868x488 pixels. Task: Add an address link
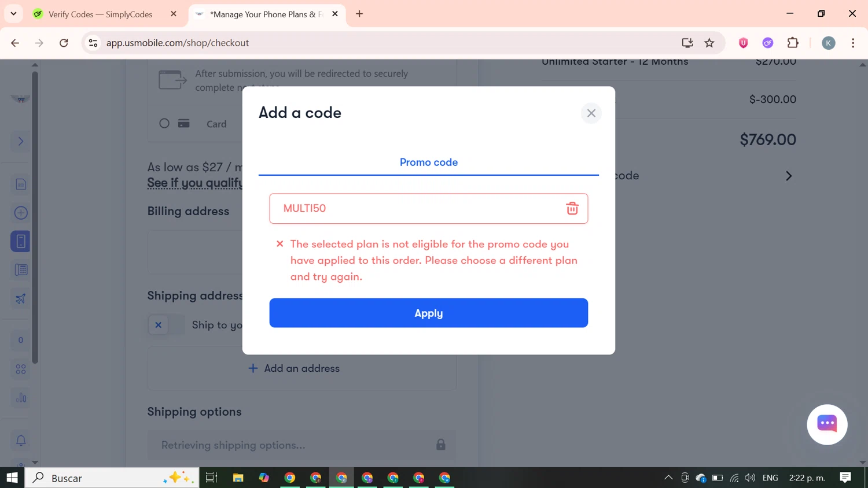tap(294, 368)
